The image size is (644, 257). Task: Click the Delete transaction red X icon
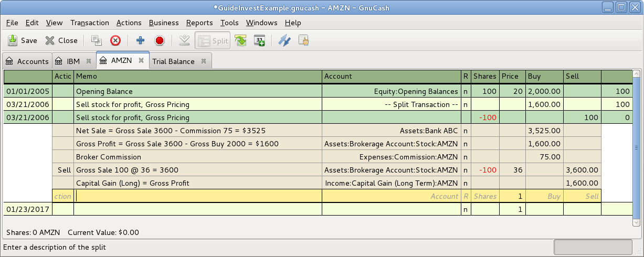coord(115,40)
